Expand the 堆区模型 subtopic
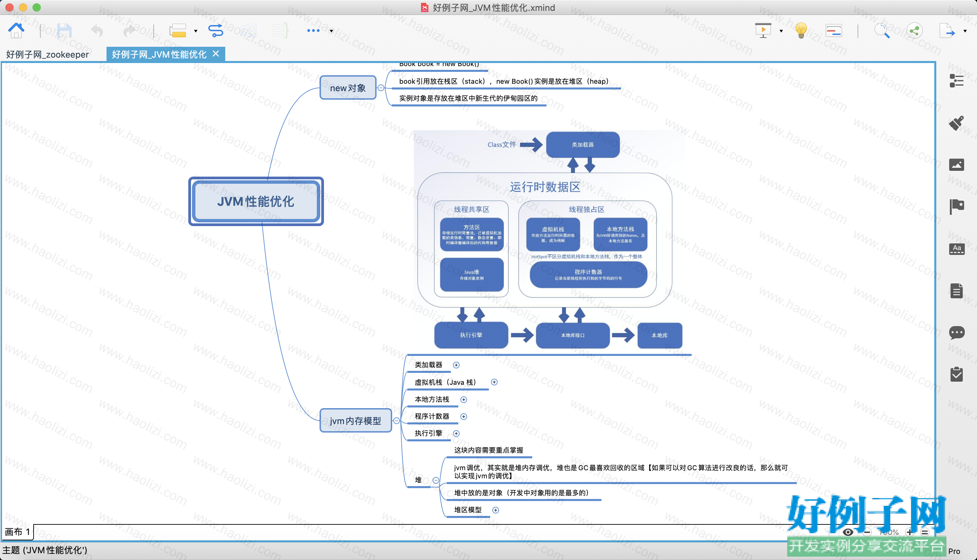The width and height of the screenshot is (977, 560). point(496,510)
